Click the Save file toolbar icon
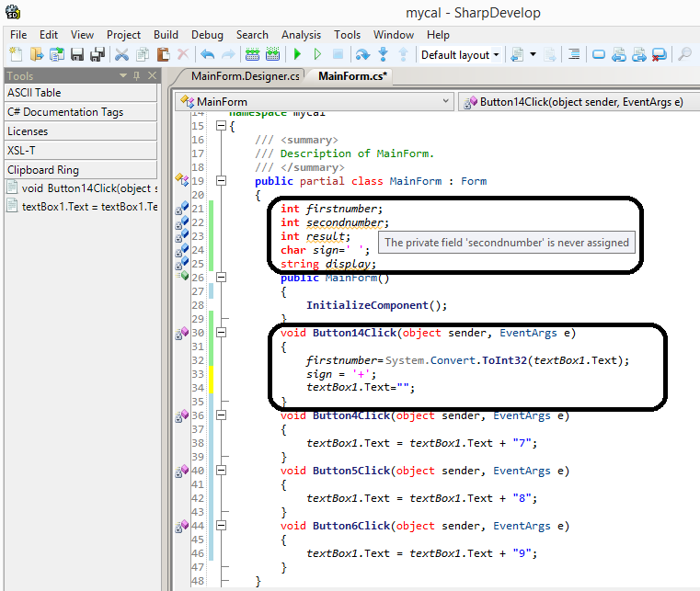700x591 pixels. 77,55
